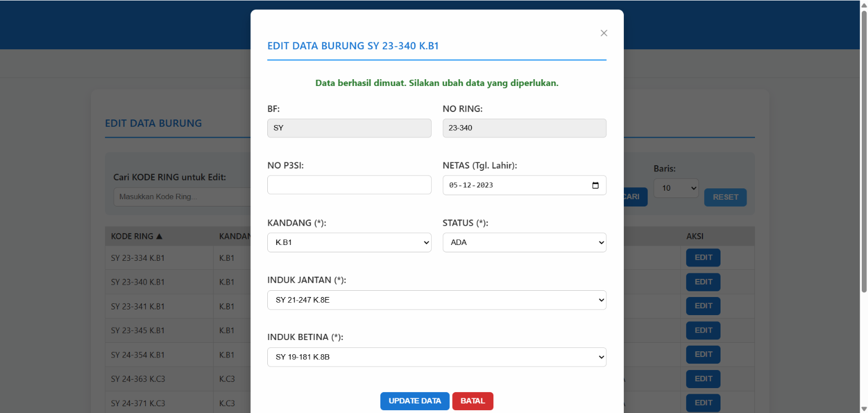Open the INDUK BETINA dropdown
The height and width of the screenshot is (413, 868).
click(x=436, y=357)
